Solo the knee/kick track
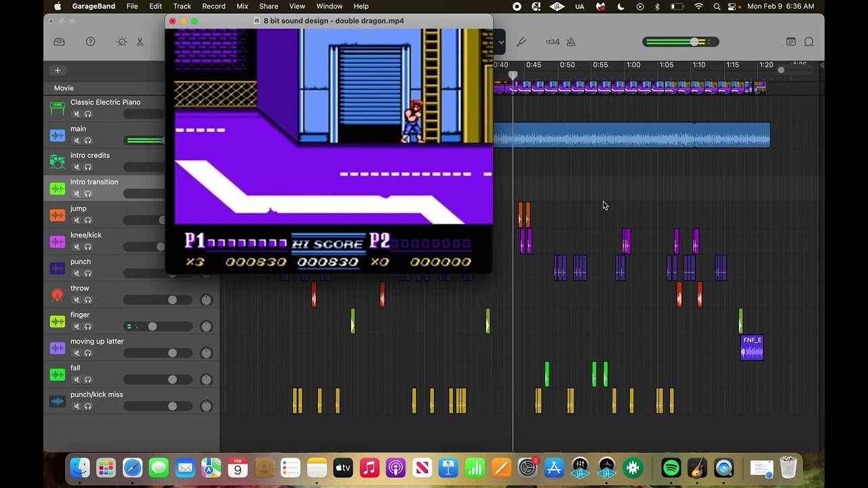Screen dimensions: 868x488 [x=88, y=247]
